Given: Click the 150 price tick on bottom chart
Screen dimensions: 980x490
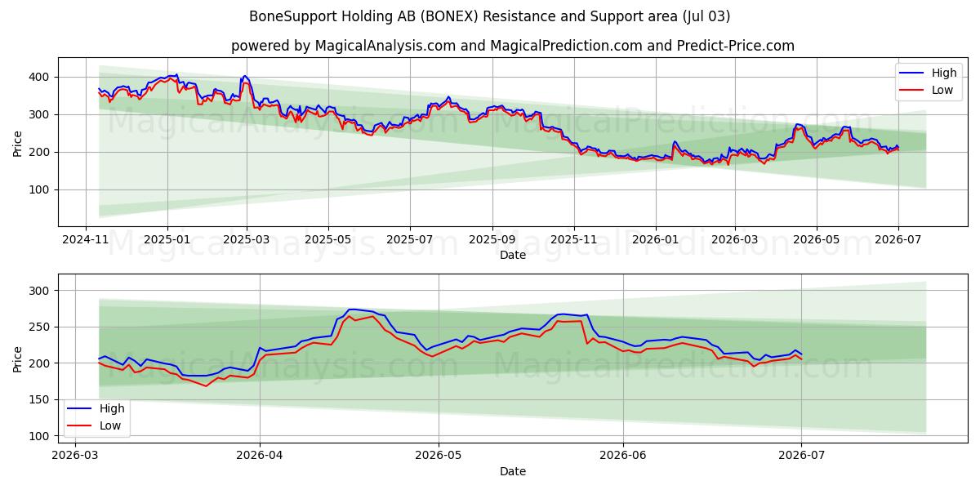Looking at the screenshot, I should pyautogui.click(x=41, y=399).
